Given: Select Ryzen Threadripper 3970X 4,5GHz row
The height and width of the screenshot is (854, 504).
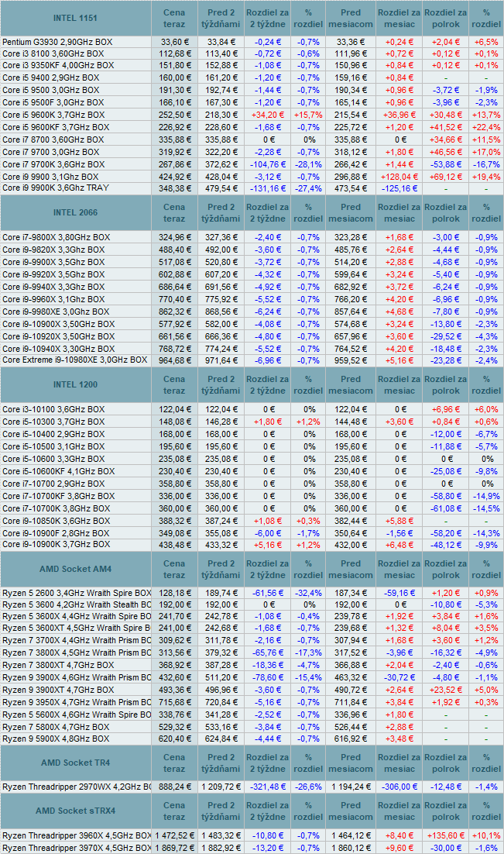Looking at the screenshot, I should (76, 848).
